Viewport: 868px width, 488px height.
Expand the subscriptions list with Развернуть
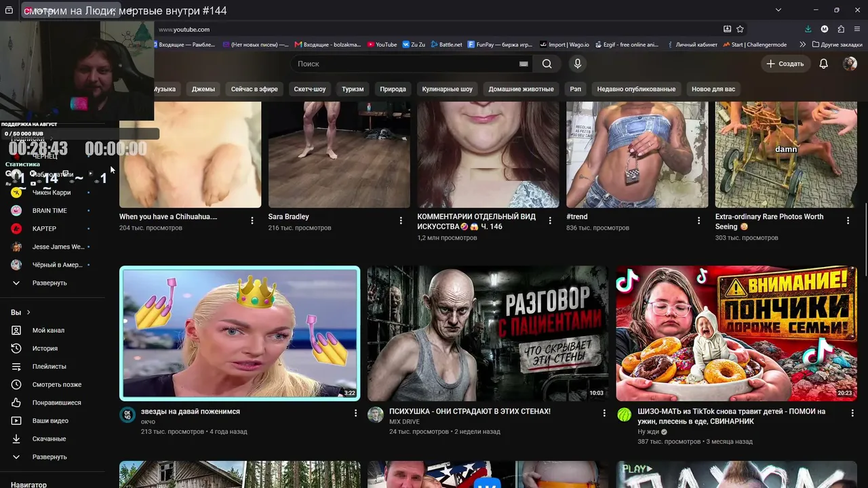tap(50, 283)
